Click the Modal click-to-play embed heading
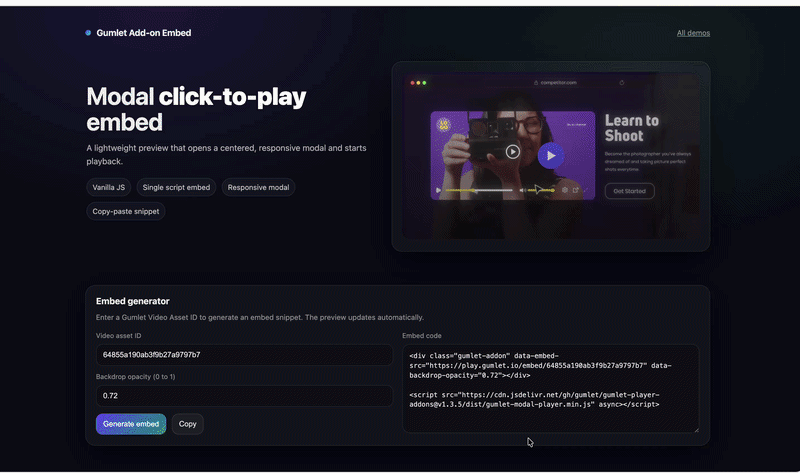800x473 pixels. coord(196,109)
